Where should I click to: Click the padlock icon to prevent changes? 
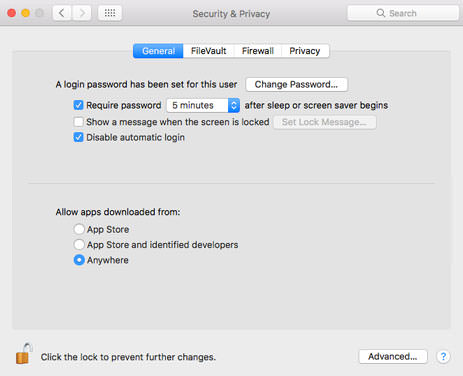point(24,354)
